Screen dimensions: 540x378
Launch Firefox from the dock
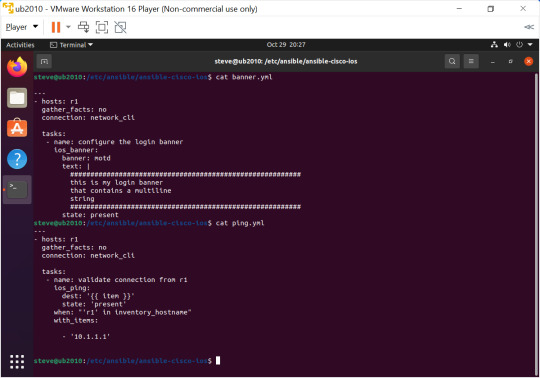pyautogui.click(x=17, y=67)
